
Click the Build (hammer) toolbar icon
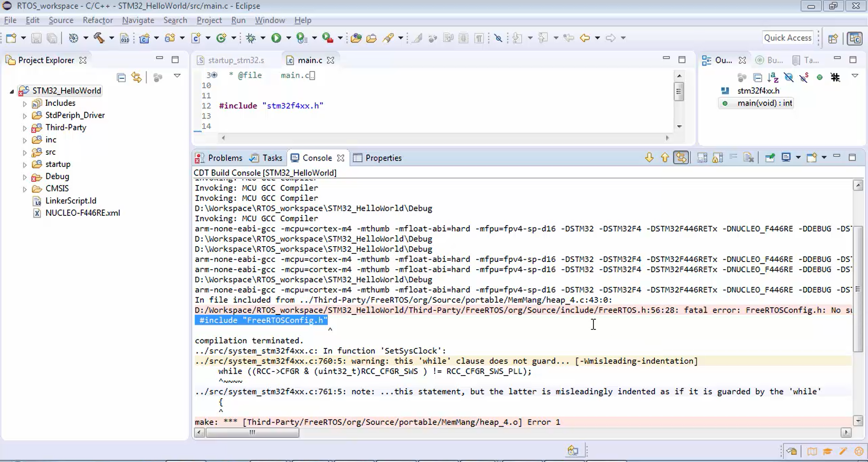click(99, 38)
